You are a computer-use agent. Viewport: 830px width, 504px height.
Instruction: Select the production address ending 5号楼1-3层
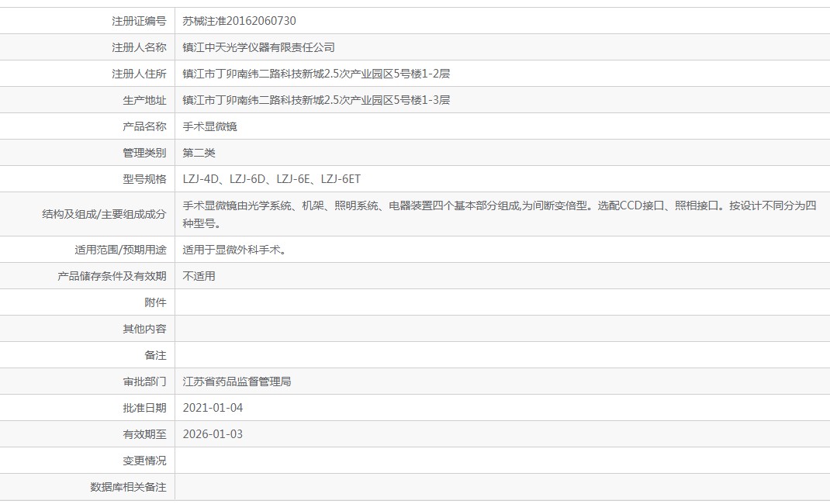point(316,100)
